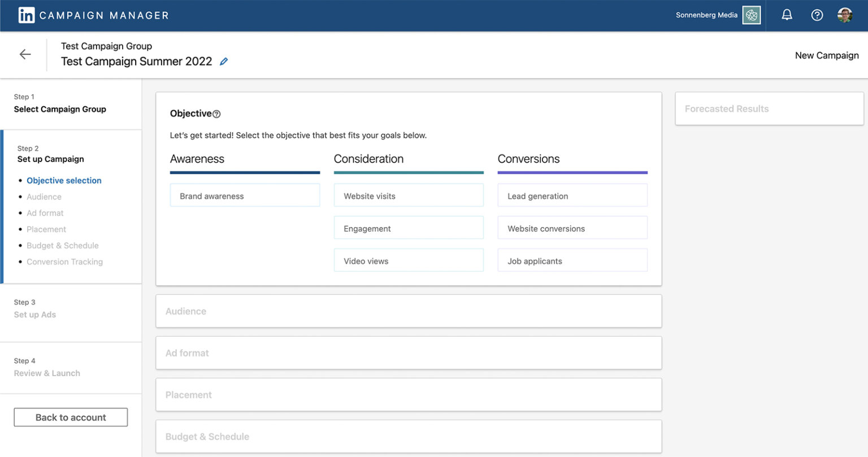Expand the Placement section
The image size is (868, 457).
click(x=408, y=394)
